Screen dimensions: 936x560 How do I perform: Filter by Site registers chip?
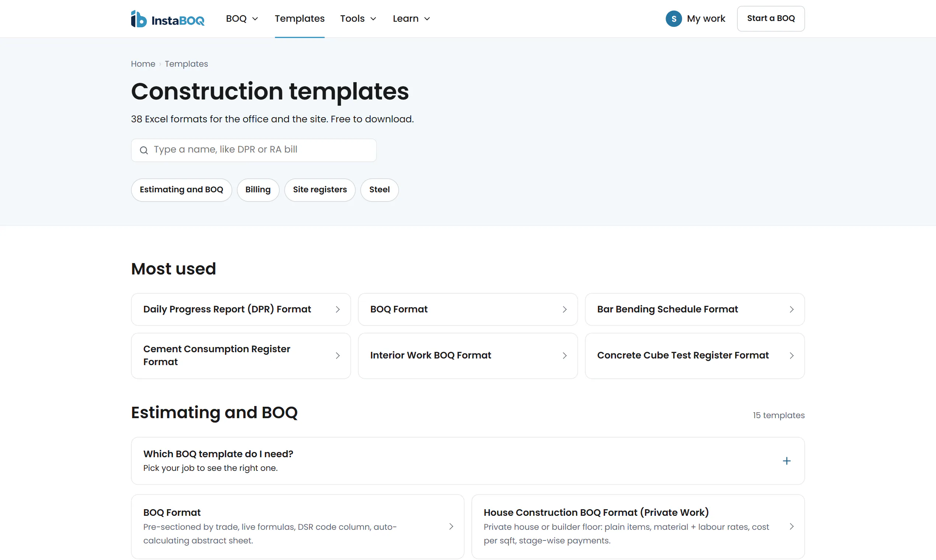point(319,190)
